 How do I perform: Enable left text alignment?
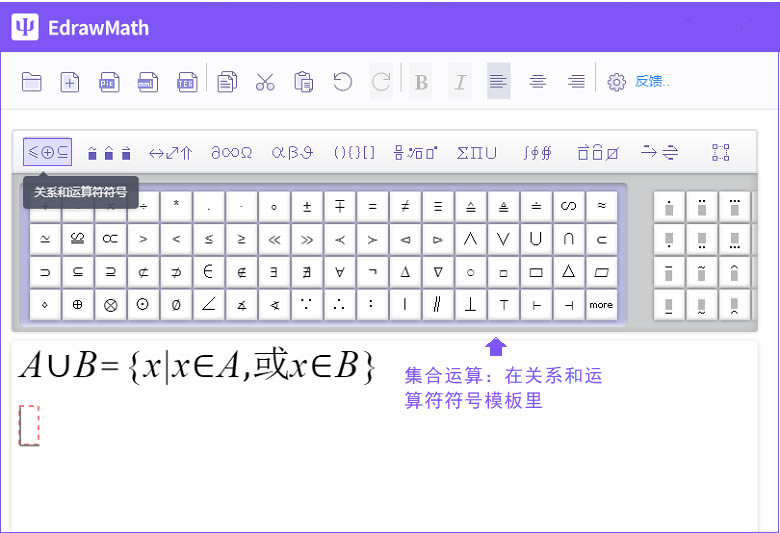(x=498, y=82)
